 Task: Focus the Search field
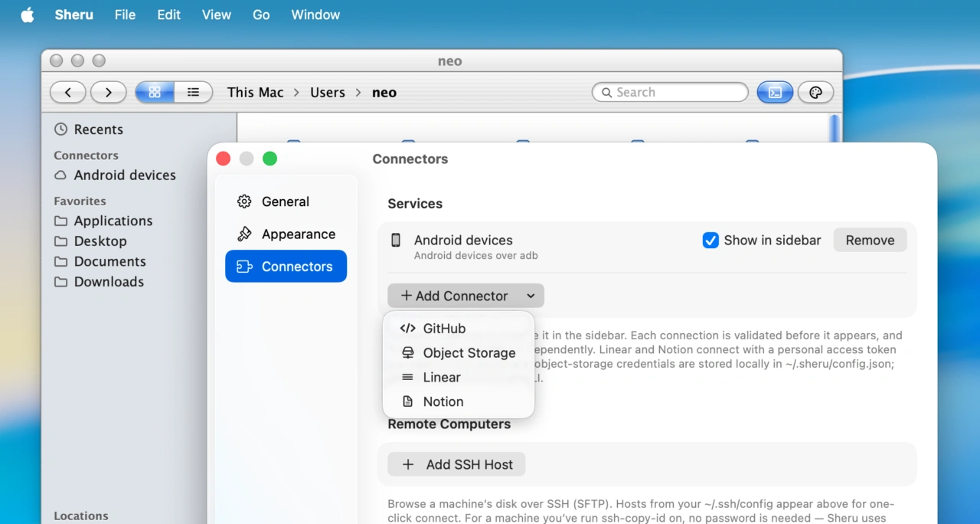point(670,92)
